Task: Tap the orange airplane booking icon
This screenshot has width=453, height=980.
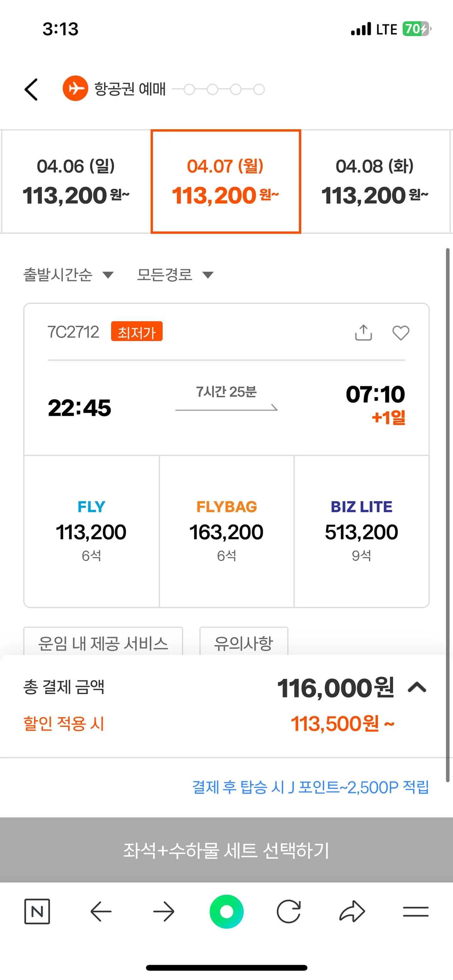Action: pyautogui.click(x=75, y=88)
